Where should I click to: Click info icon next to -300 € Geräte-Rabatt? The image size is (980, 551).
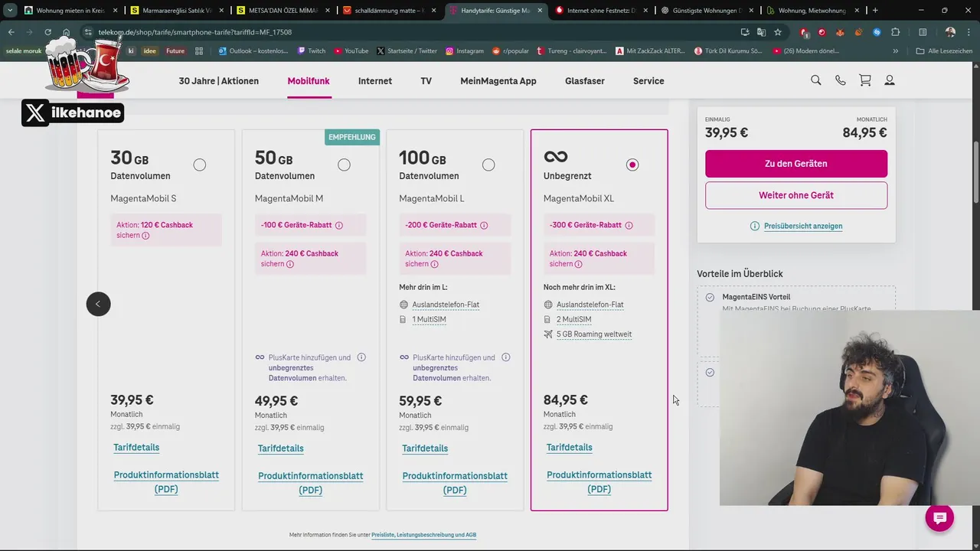tap(629, 225)
